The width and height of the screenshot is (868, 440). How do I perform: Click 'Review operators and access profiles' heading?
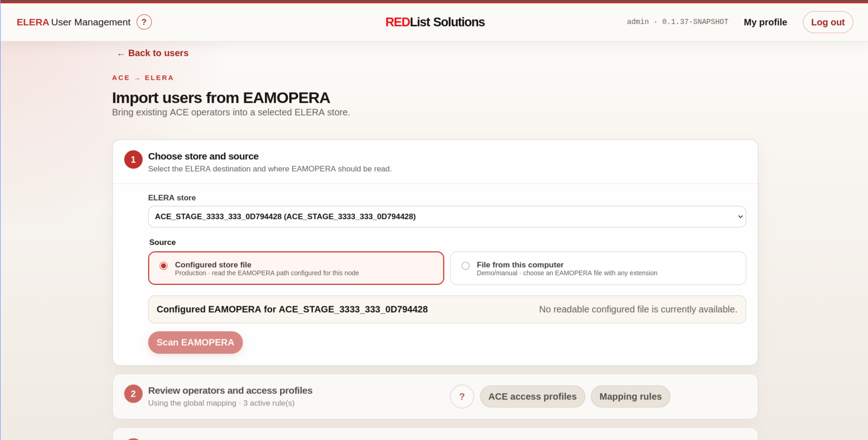pyautogui.click(x=230, y=390)
